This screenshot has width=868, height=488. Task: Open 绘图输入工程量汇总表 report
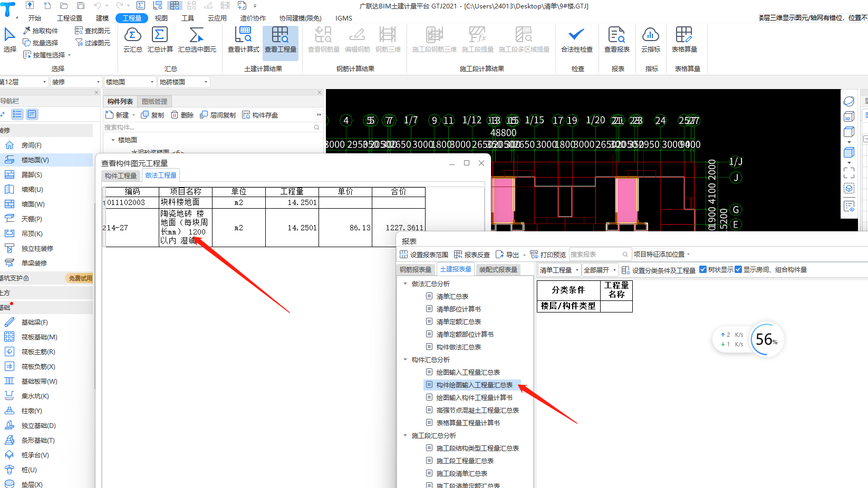(468, 372)
